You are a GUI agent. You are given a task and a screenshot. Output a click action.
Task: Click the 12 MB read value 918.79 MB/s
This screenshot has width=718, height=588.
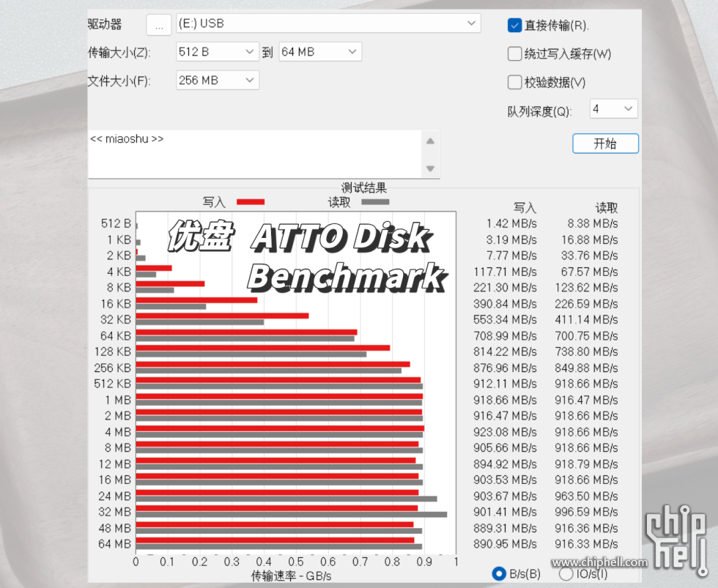click(586, 464)
